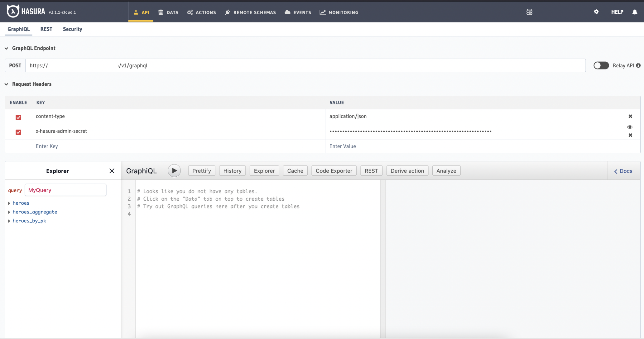
Task: Collapse the GraphQL Endpoint section
Action: click(7, 48)
